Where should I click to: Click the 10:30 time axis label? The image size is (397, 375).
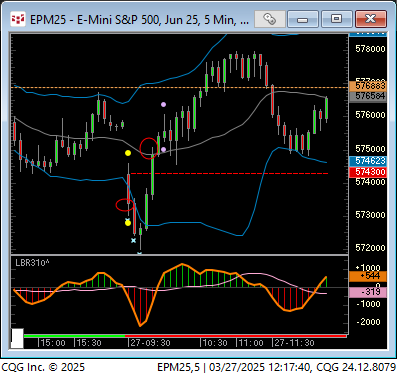(215, 343)
